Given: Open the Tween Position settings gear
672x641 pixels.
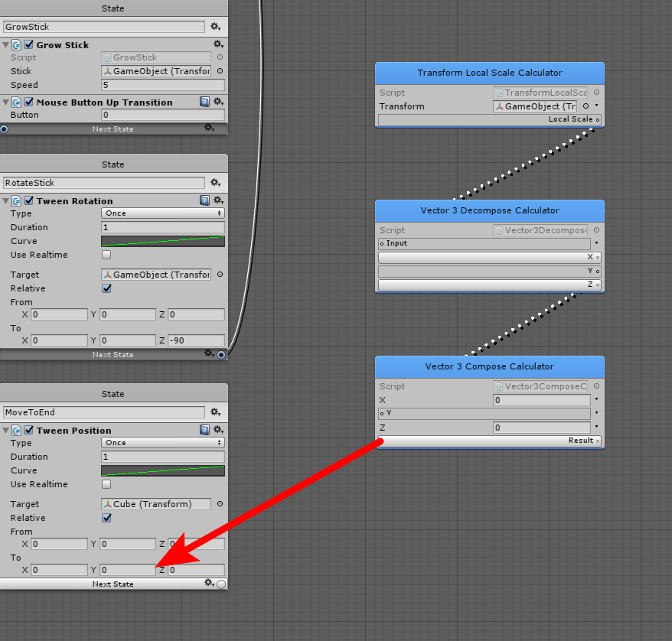Looking at the screenshot, I should pyautogui.click(x=217, y=430).
